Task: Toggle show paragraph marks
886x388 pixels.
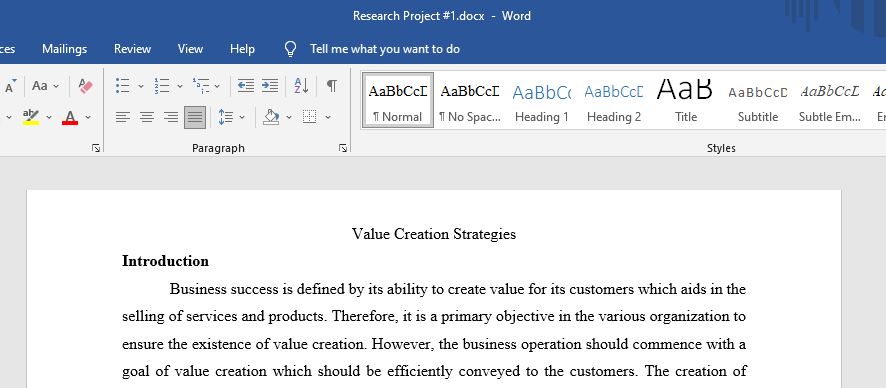Action: click(332, 86)
